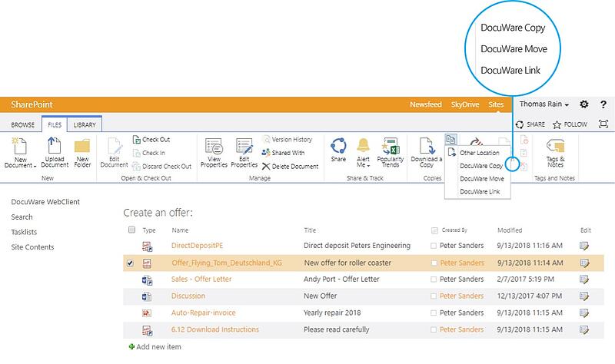Open the settings gear icon
The image size is (615, 364).
point(584,104)
